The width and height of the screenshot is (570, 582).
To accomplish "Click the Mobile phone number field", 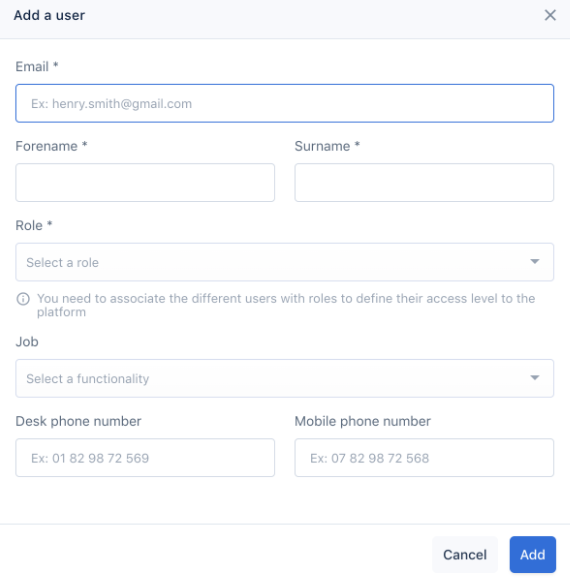I will point(424,458).
